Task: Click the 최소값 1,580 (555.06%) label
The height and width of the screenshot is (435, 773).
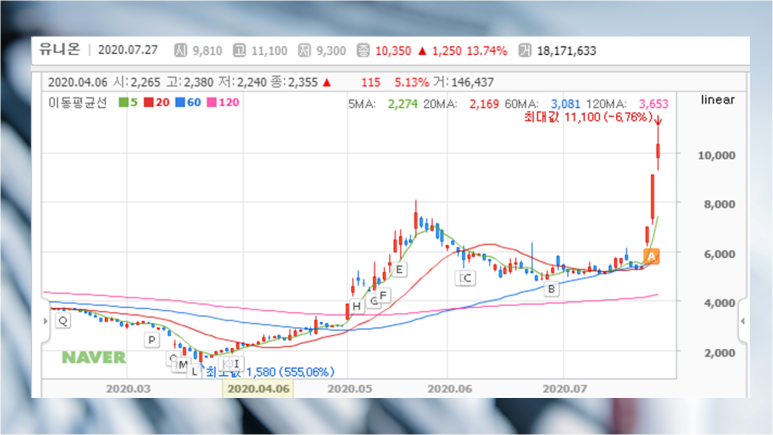Action: pyautogui.click(x=270, y=372)
